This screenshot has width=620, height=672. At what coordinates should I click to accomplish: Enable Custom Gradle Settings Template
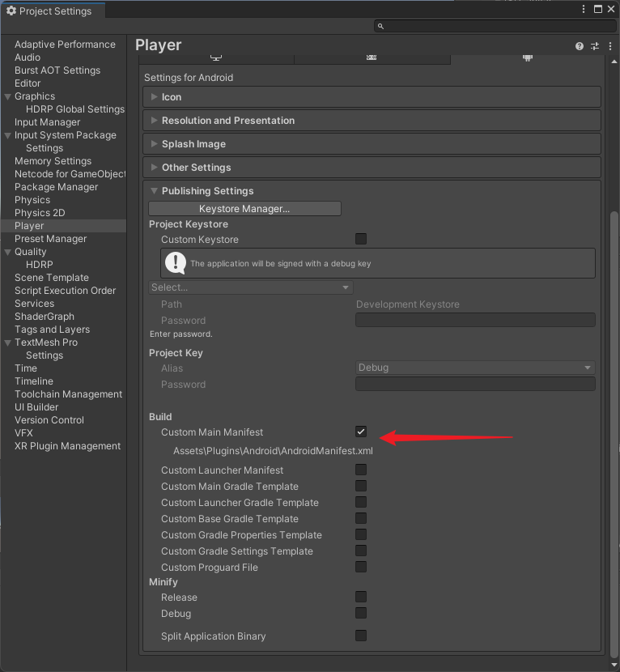coord(361,551)
